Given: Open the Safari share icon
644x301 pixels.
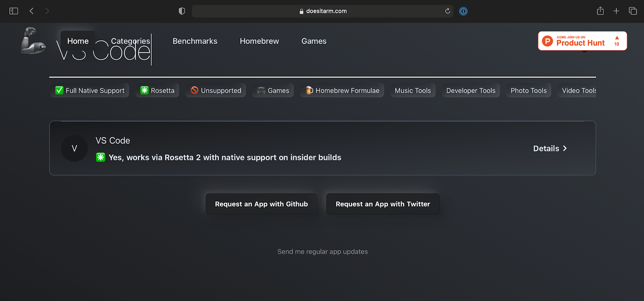Looking at the screenshot, I should (600, 11).
